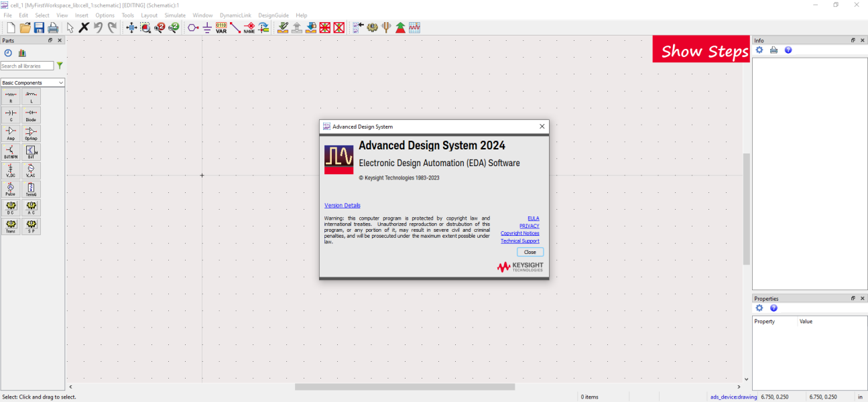868x402 pixels.
Task: Show the Parts history clock icon
Action: click(x=8, y=53)
